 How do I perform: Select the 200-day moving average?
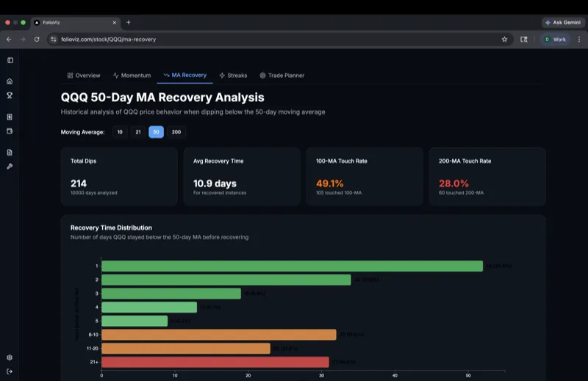tap(176, 132)
